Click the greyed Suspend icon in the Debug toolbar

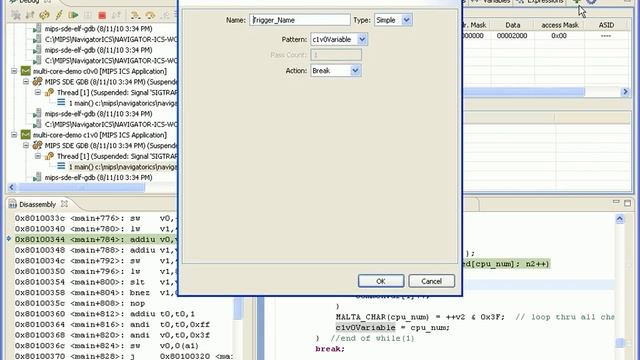88,16
